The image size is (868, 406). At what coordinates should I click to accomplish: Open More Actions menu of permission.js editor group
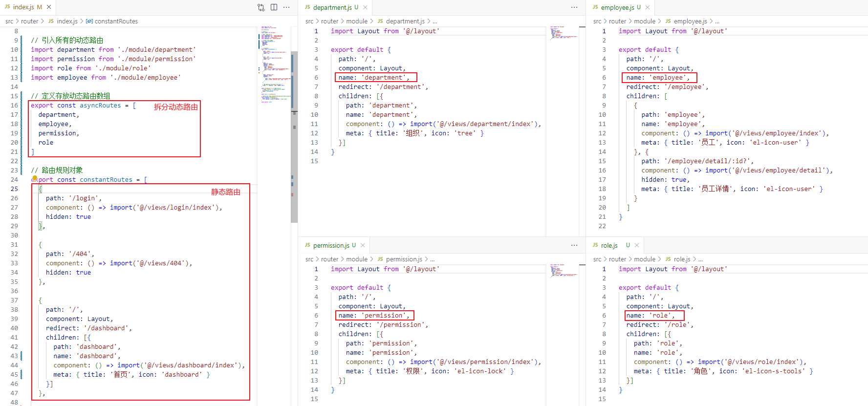coord(574,245)
